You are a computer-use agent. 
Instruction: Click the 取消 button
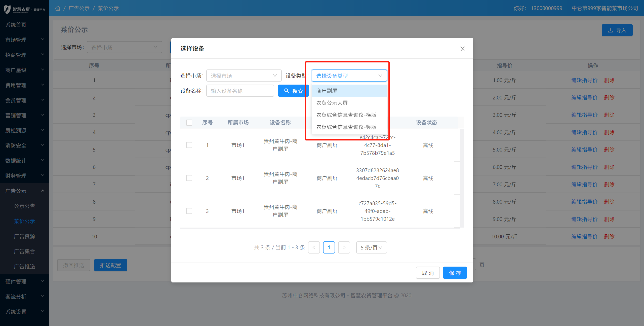pyautogui.click(x=428, y=273)
